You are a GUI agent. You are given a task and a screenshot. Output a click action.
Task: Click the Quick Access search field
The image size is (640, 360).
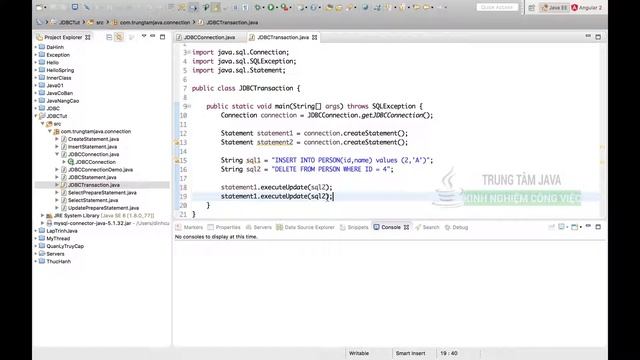[x=497, y=7]
